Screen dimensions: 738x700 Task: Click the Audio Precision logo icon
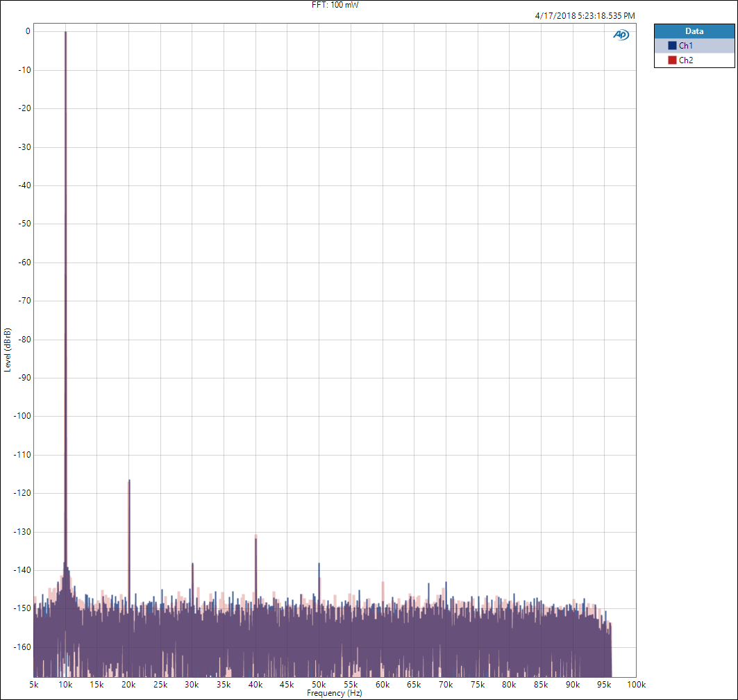coord(621,35)
